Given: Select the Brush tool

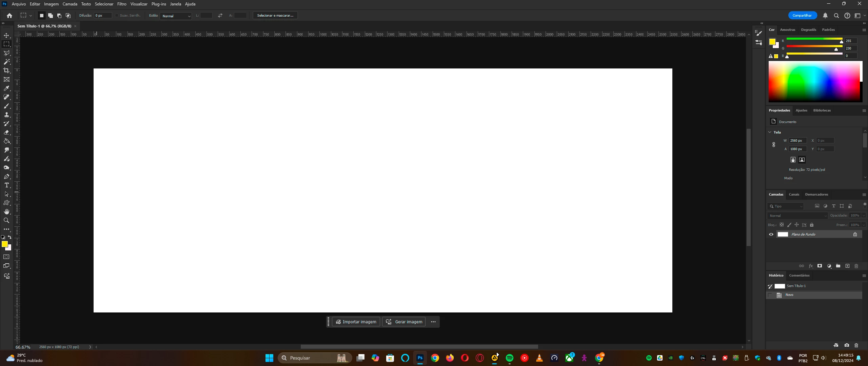Looking at the screenshot, I should [x=6, y=106].
